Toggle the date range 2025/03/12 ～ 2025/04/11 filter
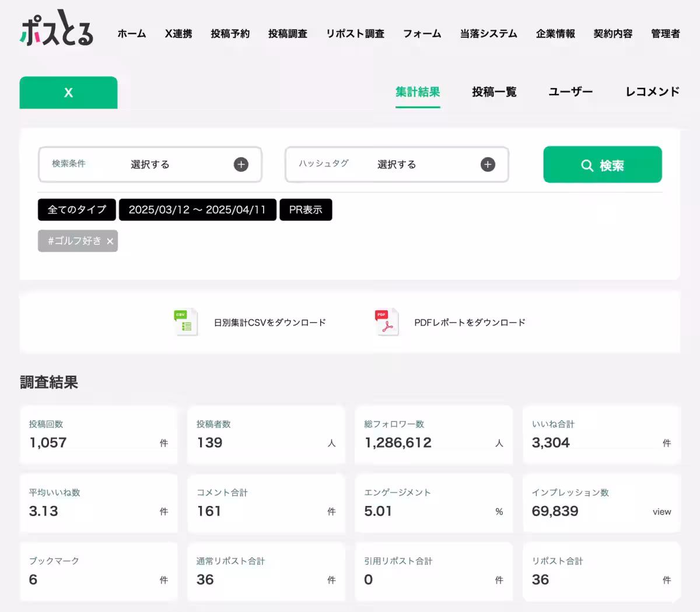Image resolution: width=700 pixels, height=612 pixels. point(197,209)
